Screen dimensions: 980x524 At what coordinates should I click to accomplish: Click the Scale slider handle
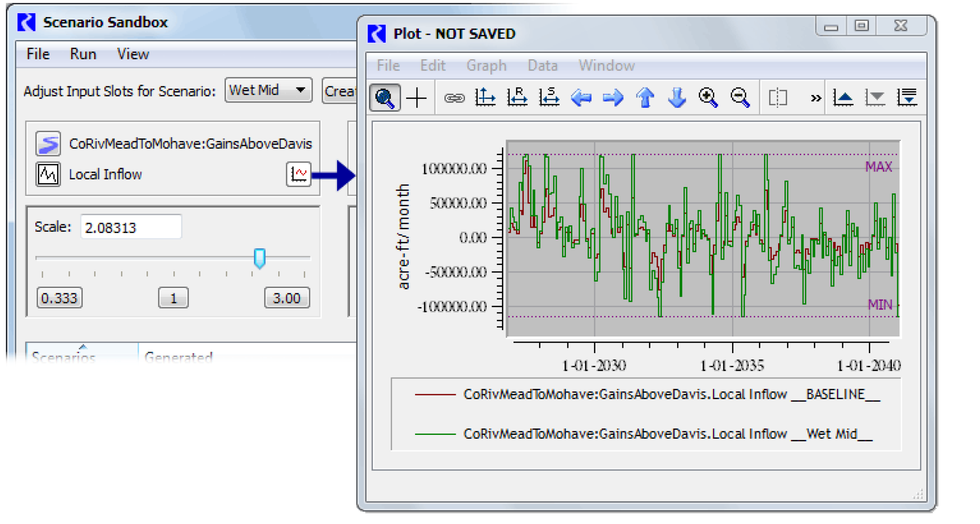260,258
